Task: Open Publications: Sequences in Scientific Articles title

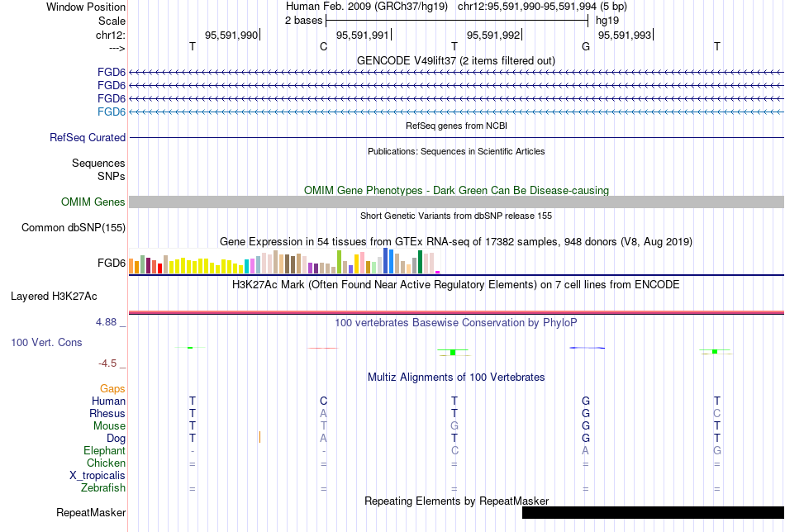Action: (x=456, y=151)
